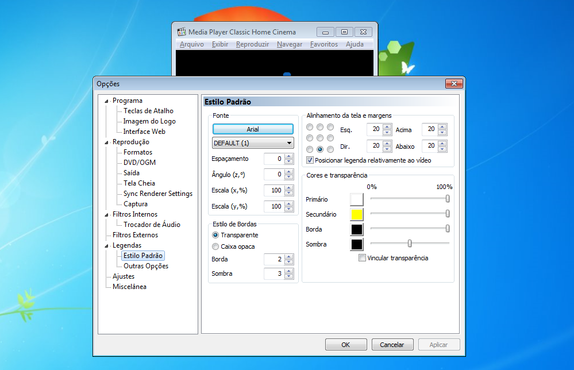The image size is (574, 370).
Task: Open the Primário white color swatch
Action: pos(357,199)
